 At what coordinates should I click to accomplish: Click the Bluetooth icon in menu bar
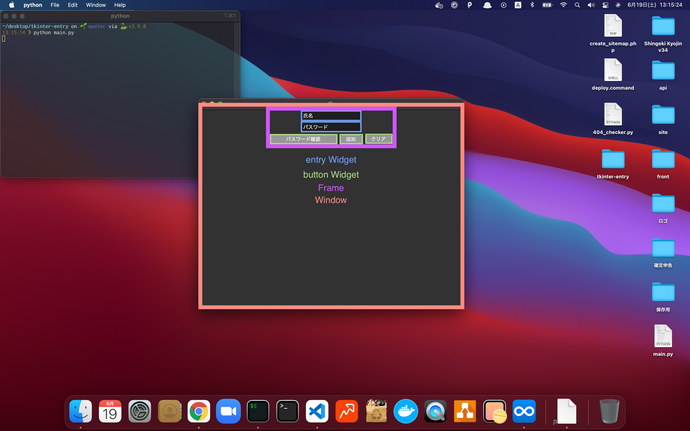click(x=532, y=5)
